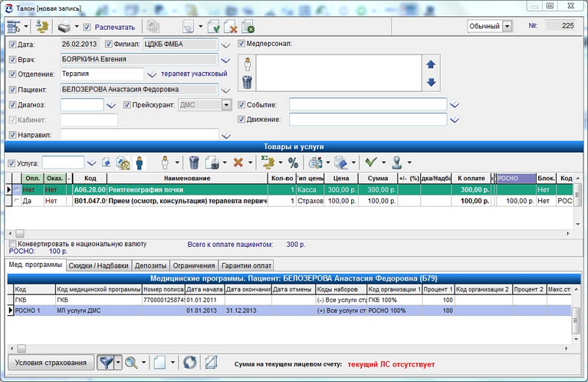Click the green checkmark icon in services toolbar
Image resolution: width=588 pixels, height=382 pixels.
(371, 162)
